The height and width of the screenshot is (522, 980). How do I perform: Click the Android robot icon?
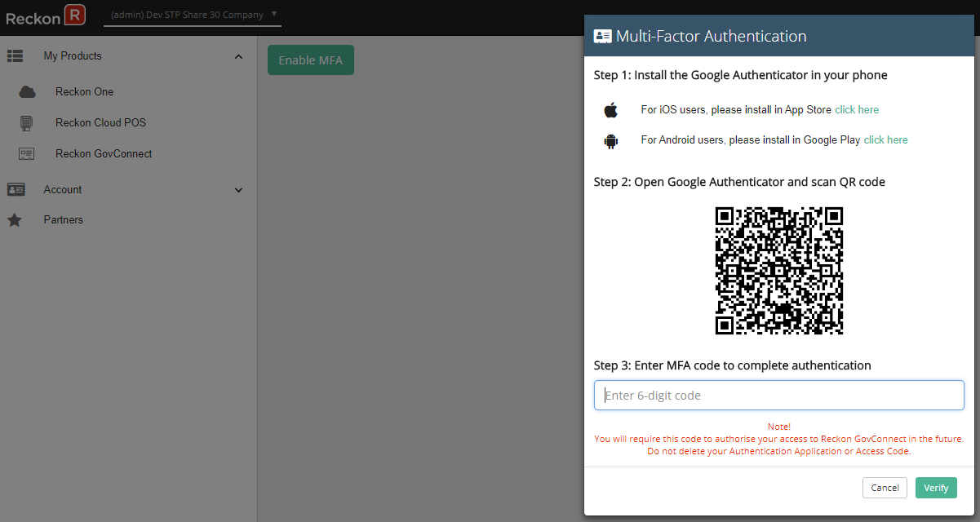click(x=610, y=141)
